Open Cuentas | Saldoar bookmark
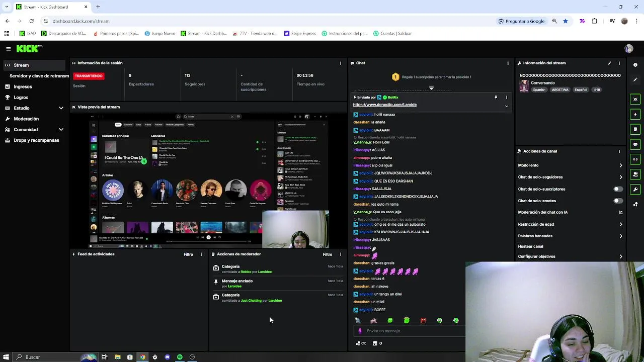Image resolution: width=644 pixels, height=362 pixels. [x=392, y=34]
